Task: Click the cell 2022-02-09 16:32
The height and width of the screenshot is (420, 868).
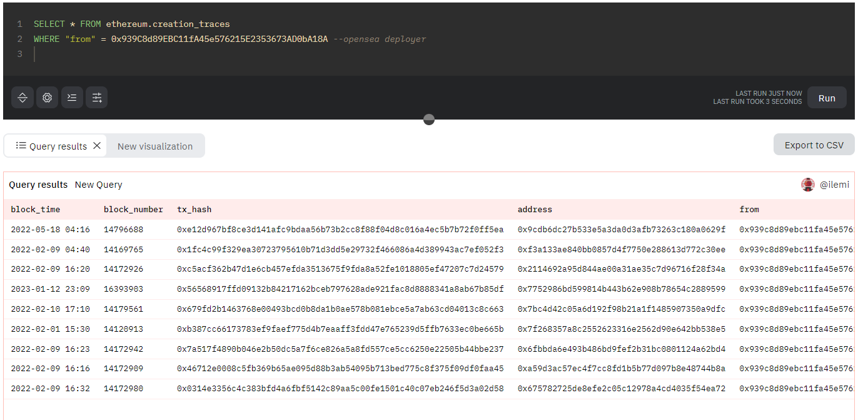Action: [x=50, y=389]
